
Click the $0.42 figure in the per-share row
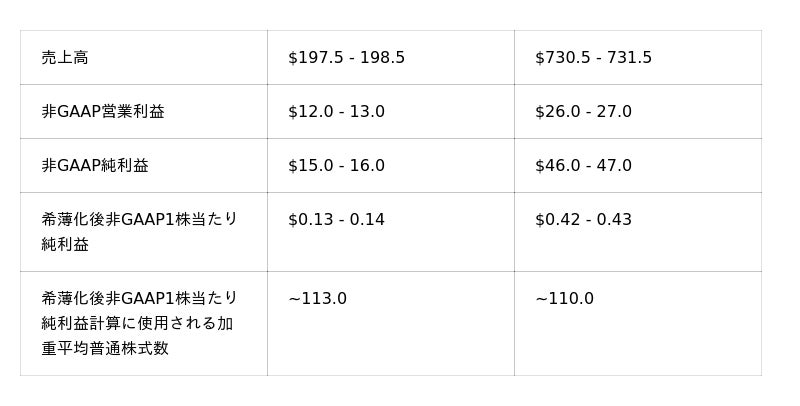click(x=554, y=220)
